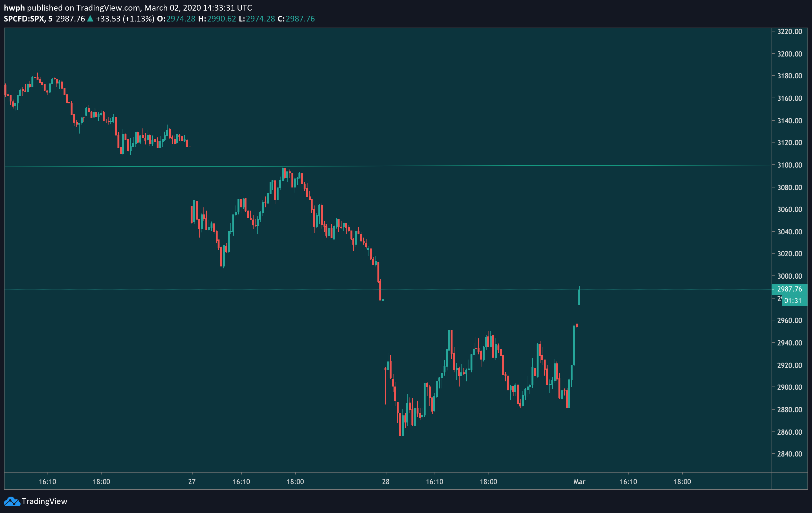Click the high value H:2990.62
The width and height of the screenshot is (812, 513).
tap(217, 19)
